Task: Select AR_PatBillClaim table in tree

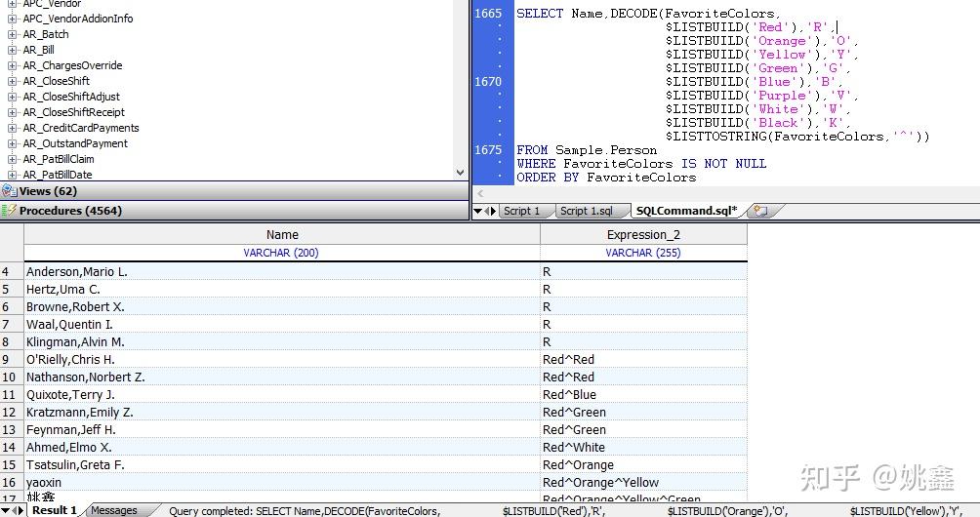Action: (59, 159)
